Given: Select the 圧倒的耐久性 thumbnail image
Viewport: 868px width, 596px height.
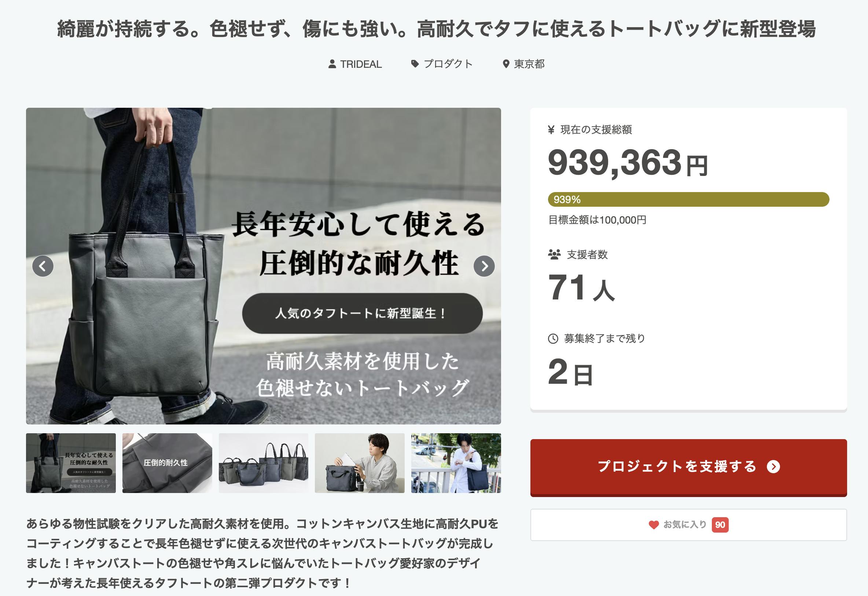Looking at the screenshot, I should pos(167,463).
